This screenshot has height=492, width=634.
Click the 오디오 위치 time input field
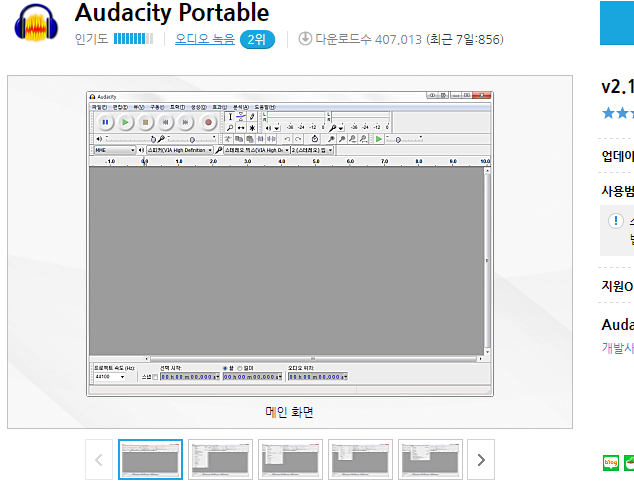tap(318, 377)
